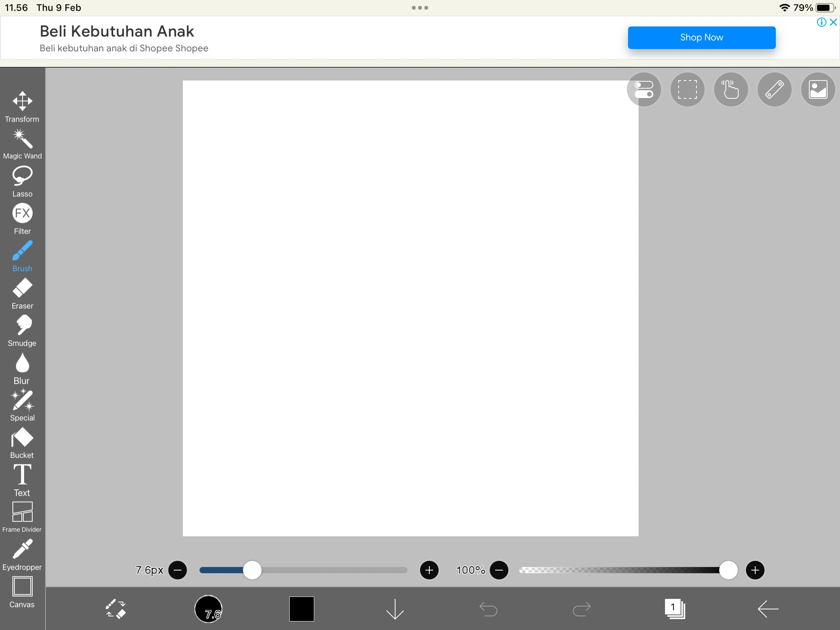Viewport: 840px width, 630px height.
Task: Pick the Smudge tool
Action: [22, 330]
